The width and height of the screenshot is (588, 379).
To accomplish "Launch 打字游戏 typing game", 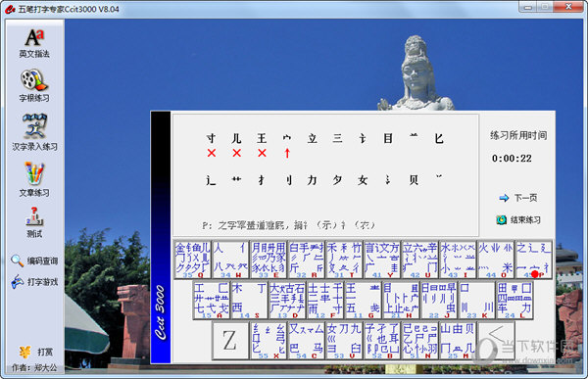I will coord(34,281).
